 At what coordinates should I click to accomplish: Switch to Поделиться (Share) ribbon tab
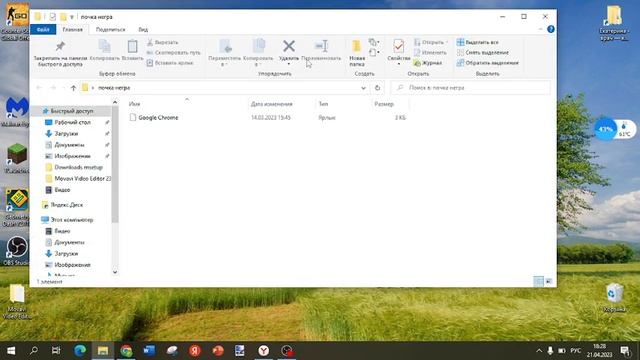111,29
